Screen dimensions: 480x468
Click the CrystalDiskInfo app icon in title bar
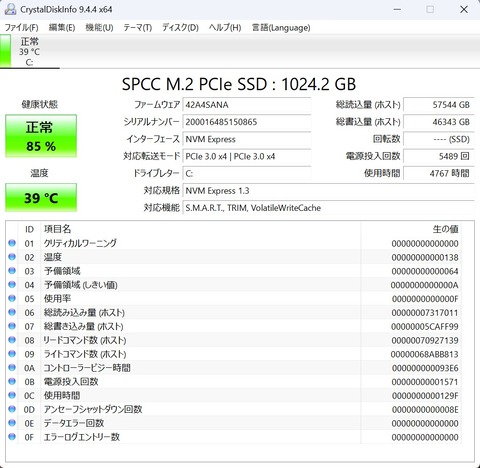(x=10, y=9)
